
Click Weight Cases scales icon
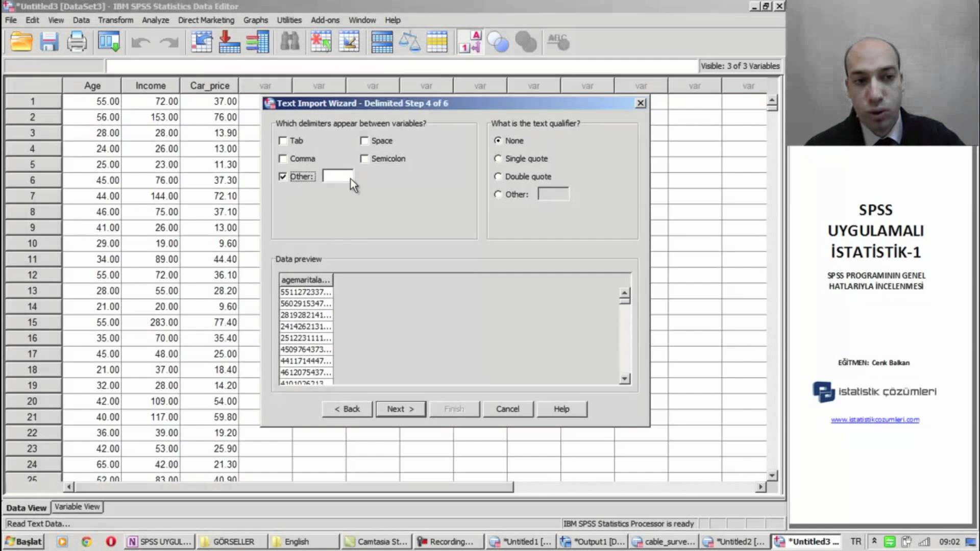[x=409, y=42]
